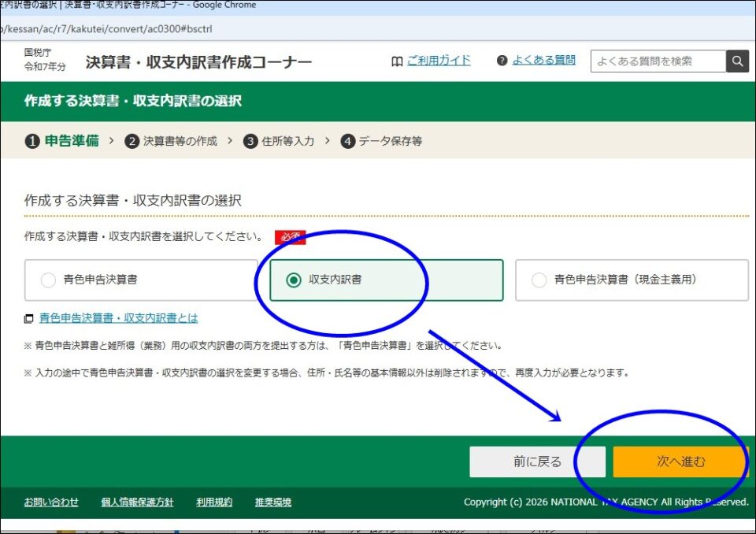Select the 収支内訳書 radio option

coord(294,280)
